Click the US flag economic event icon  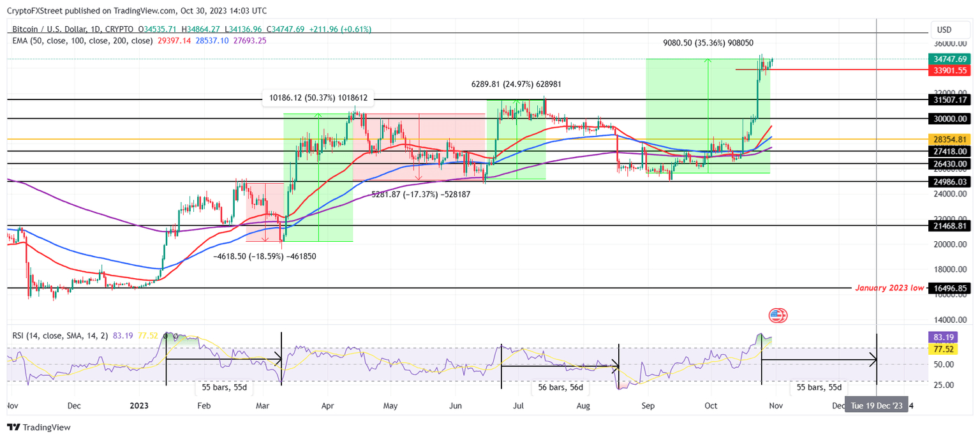(x=776, y=315)
